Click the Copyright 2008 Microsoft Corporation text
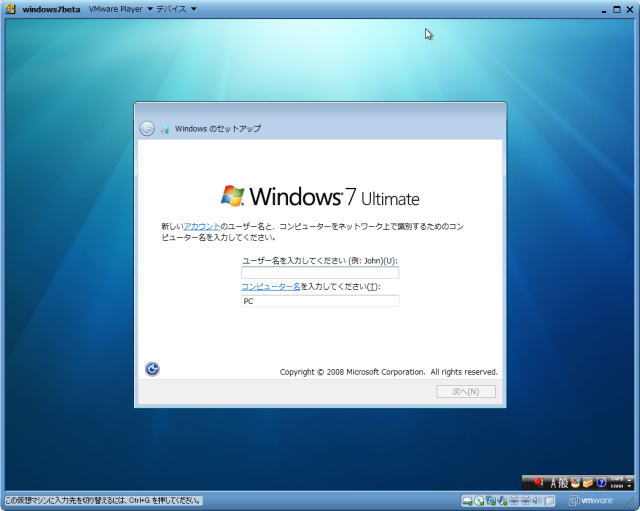This screenshot has width=640, height=511. click(x=389, y=372)
